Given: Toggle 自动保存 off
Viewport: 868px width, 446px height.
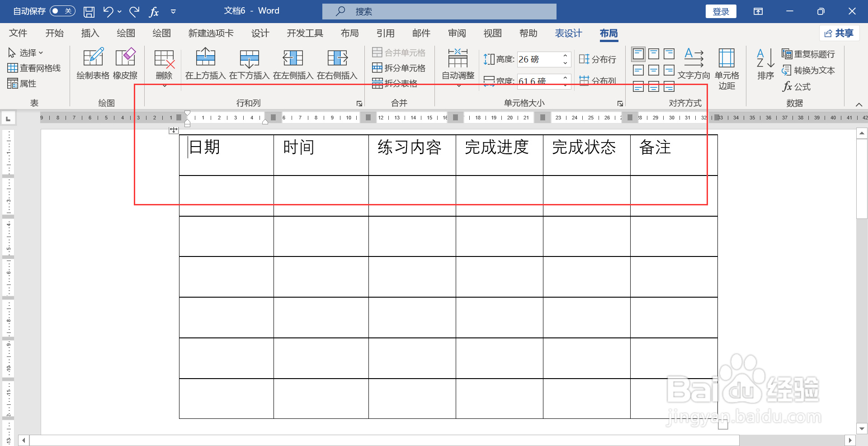Looking at the screenshot, I should (x=62, y=11).
